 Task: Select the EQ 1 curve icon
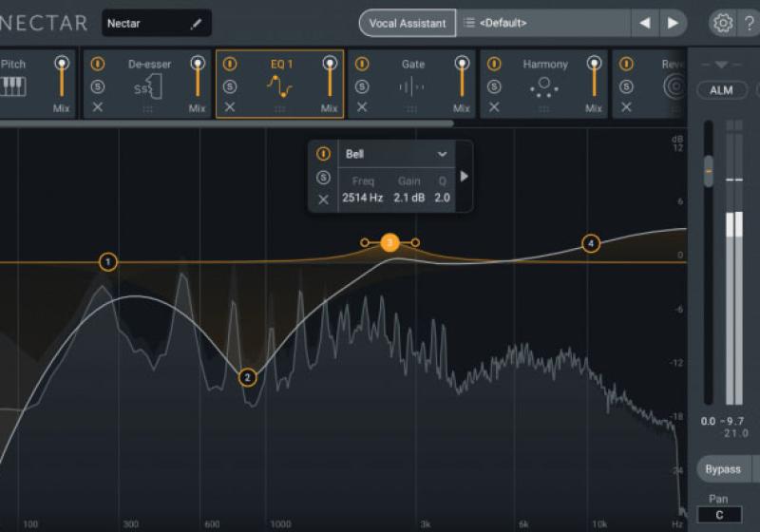[279, 86]
